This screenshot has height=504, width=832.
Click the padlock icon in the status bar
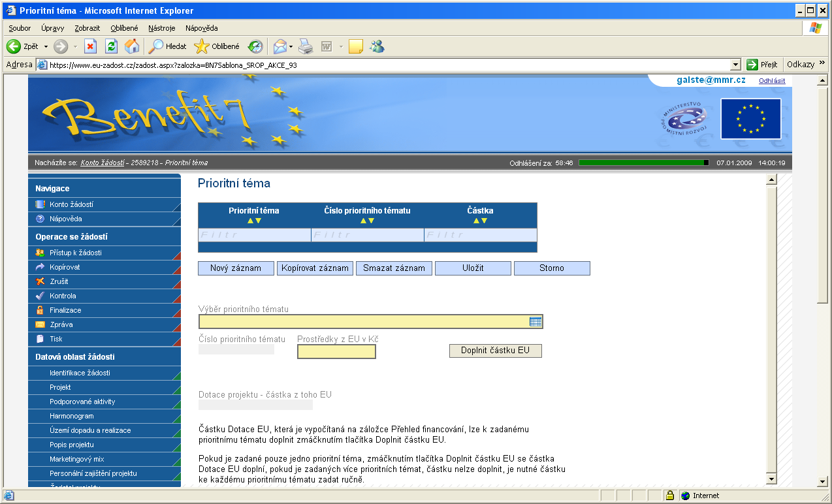[x=669, y=496]
